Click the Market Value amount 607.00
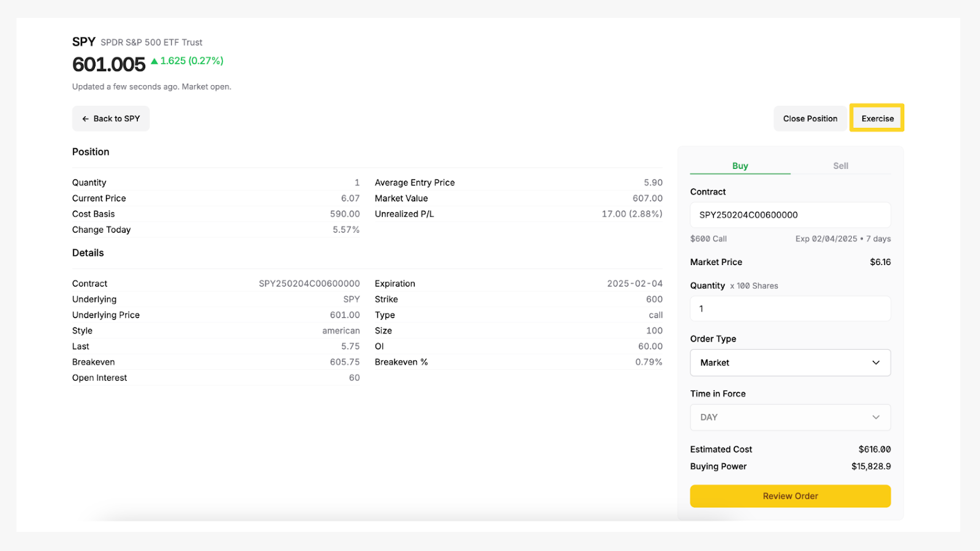This screenshot has width=980, height=551. [x=647, y=198]
